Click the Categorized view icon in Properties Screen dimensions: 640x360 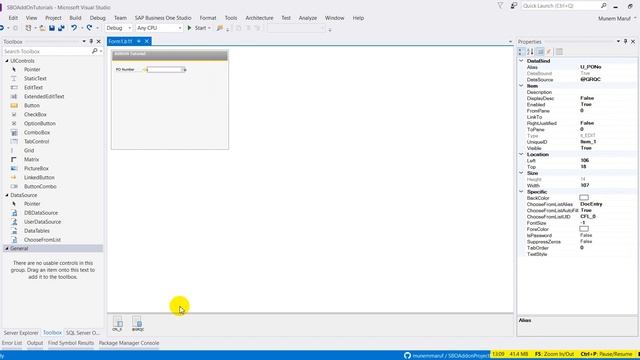point(521,51)
